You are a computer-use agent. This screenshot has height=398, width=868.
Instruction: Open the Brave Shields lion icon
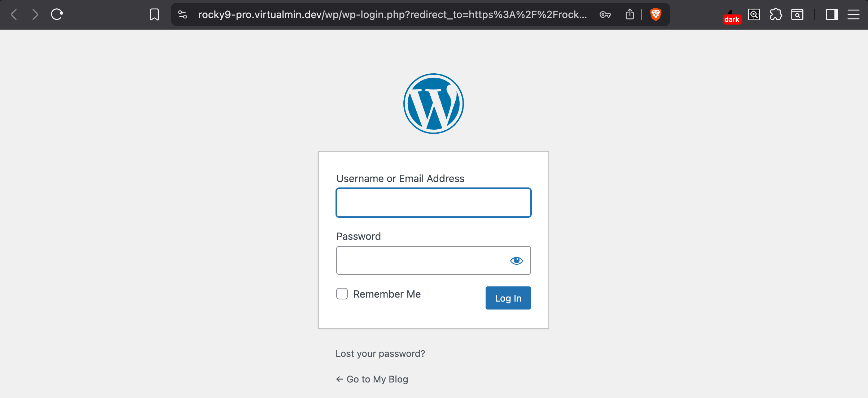tap(656, 14)
